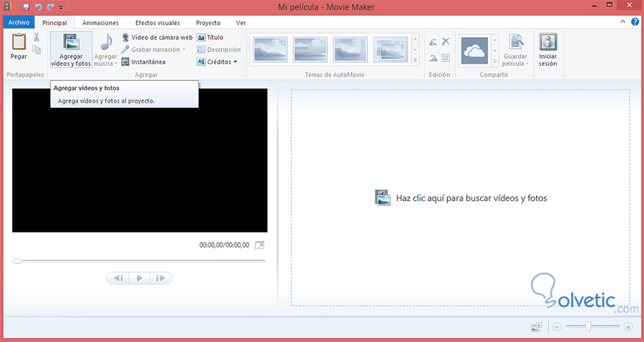This screenshot has height=342, width=644.
Task: Open the Créditos dropdown arrow
Action: tap(235, 62)
